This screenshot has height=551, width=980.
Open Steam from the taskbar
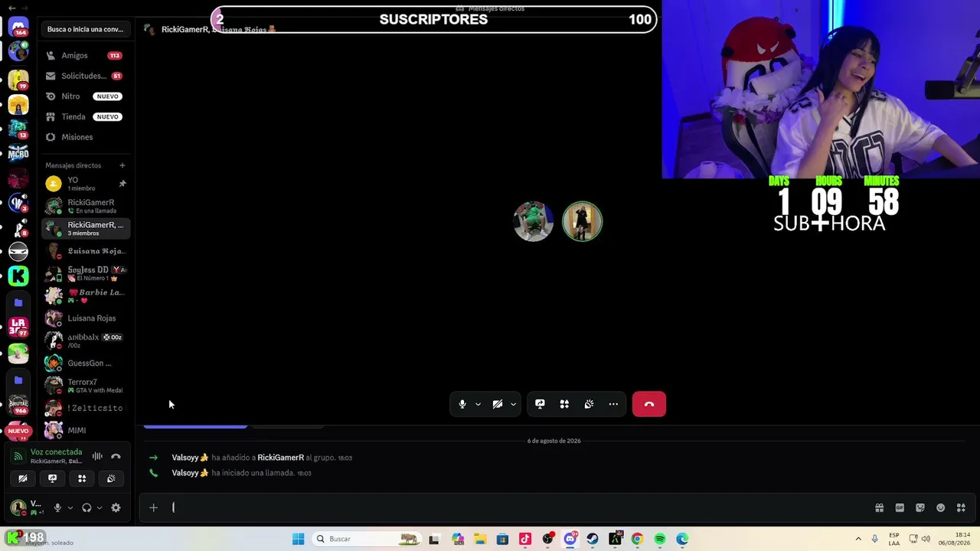[593, 539]
